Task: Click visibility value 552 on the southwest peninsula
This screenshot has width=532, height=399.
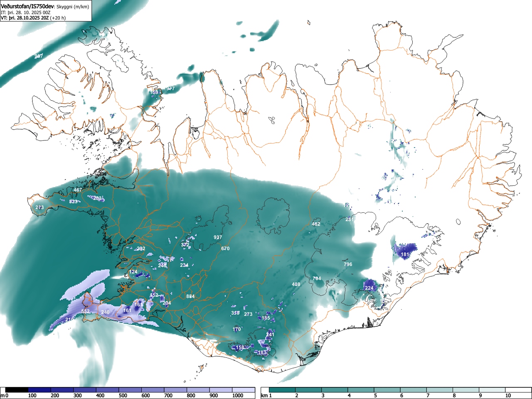Action: pos(85,311)
